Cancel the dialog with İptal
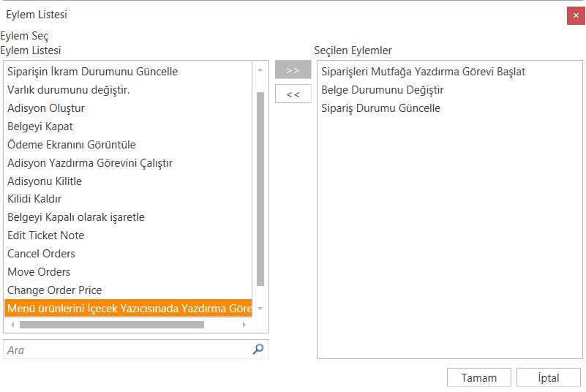Image resolution: width=586 pixels, height=392 pixels. pos(548,377)
